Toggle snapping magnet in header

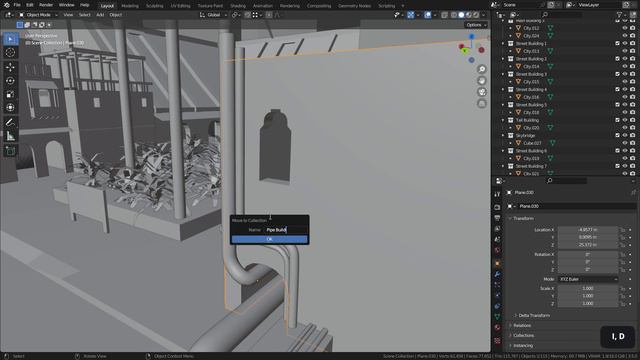[x=248, y=15]
